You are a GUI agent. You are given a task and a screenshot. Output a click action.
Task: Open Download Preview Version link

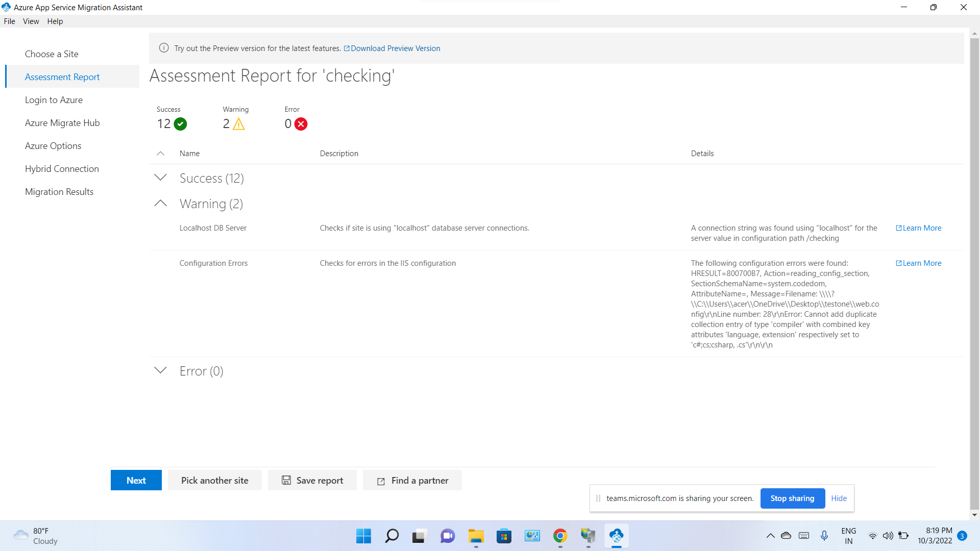[396, 48]
